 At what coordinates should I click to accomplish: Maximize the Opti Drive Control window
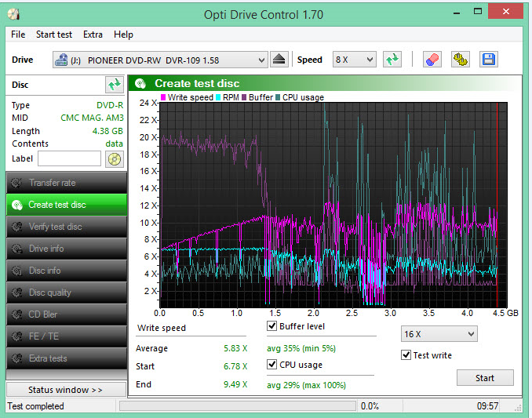pyautogui.click(x=478, y=13)
